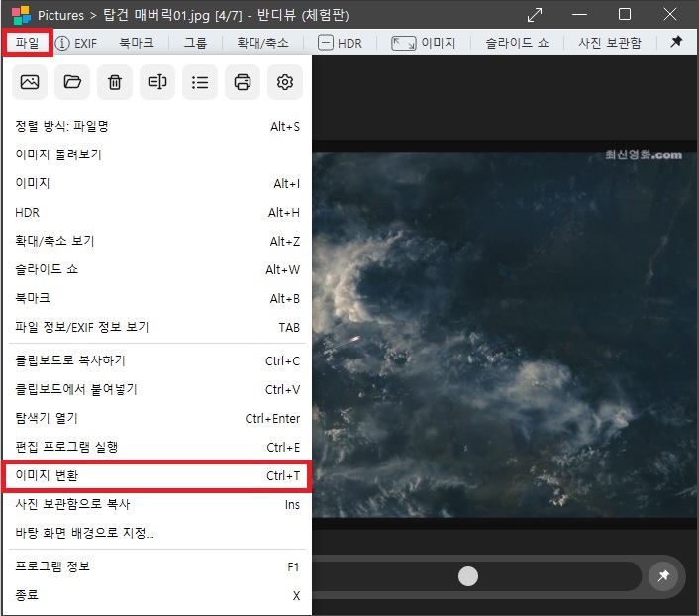The height and width of the screenshot is (616, 699).
Task: Click the round pin button beside slider
Action: pyautogui.click(x=663, y=575)
